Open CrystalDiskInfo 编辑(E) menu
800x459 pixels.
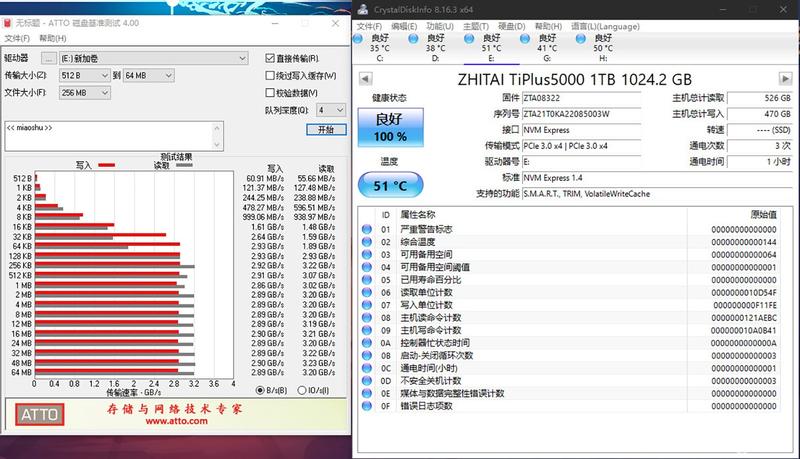(x=404, y=27)
